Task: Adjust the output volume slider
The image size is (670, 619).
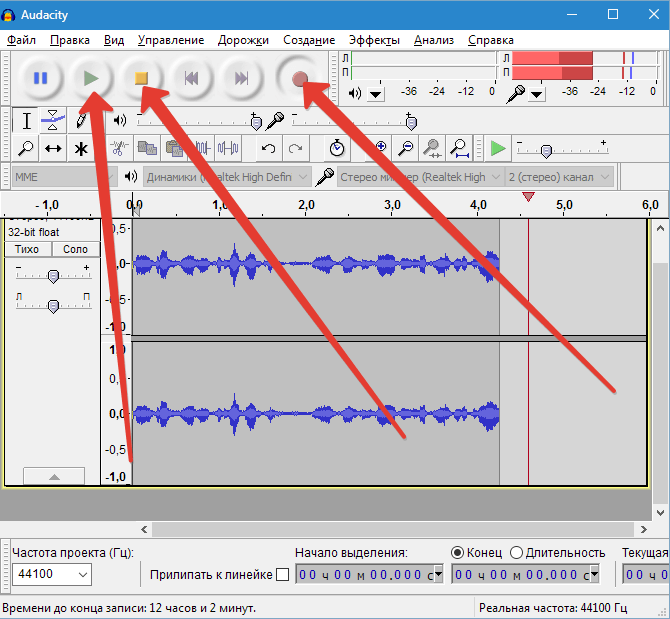Action: pyautogui.click(x=256, y=123)
